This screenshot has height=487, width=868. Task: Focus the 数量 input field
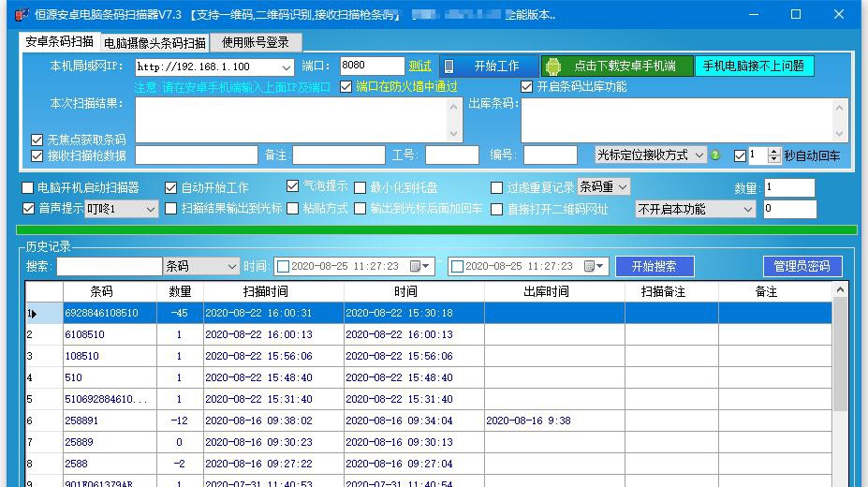click(x=789, y=188)
